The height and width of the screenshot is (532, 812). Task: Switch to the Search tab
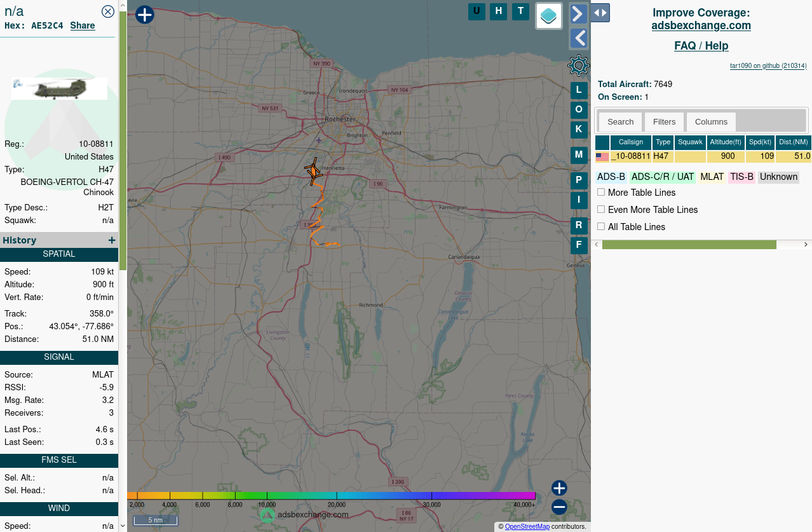point(620,121)
